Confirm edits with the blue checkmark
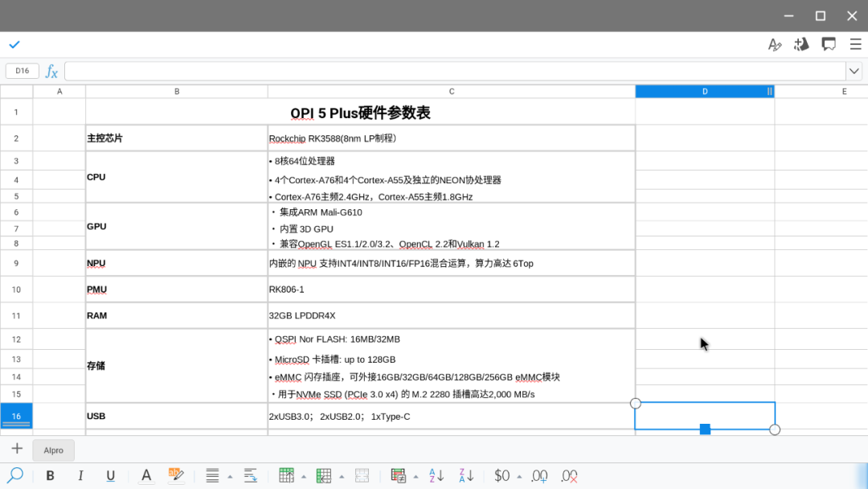Screen dimensions: 868x489 [14, 44]
